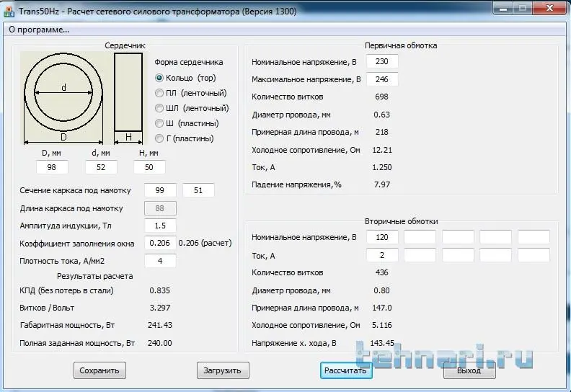Click the frame section field with 99

point(160,190)
